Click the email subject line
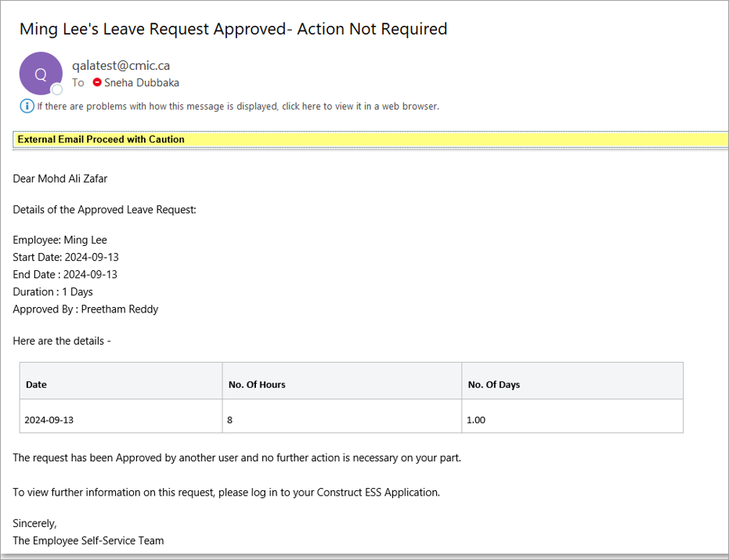Screen dimensions: 729x560 point(233,29)
